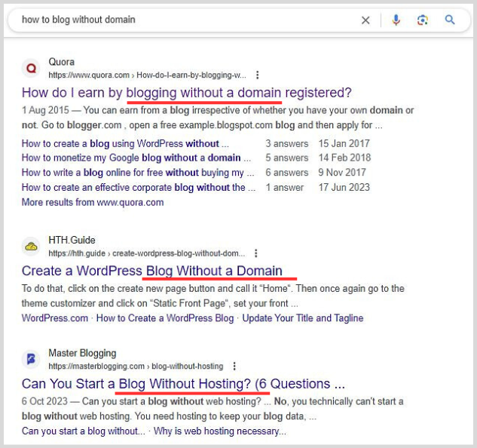Click the '6 Oct 2023' snippet date

tap(44, 401)
